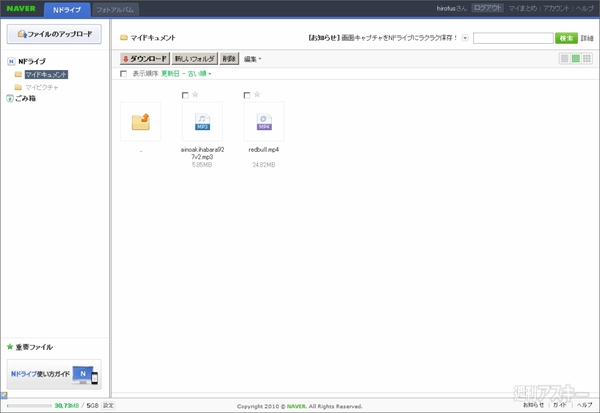Switch to medium thumbnail view icon
This screenshot has height=413, width=600.
576,59
